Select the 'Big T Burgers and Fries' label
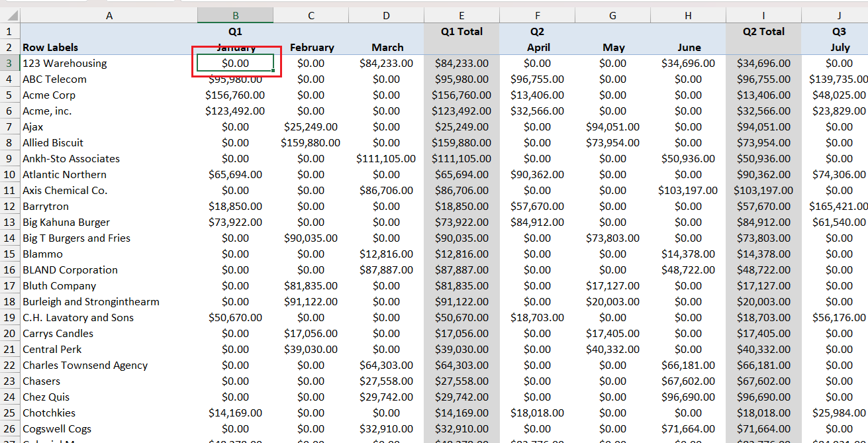This screenshot has width=868, height=443. point(77,238)
